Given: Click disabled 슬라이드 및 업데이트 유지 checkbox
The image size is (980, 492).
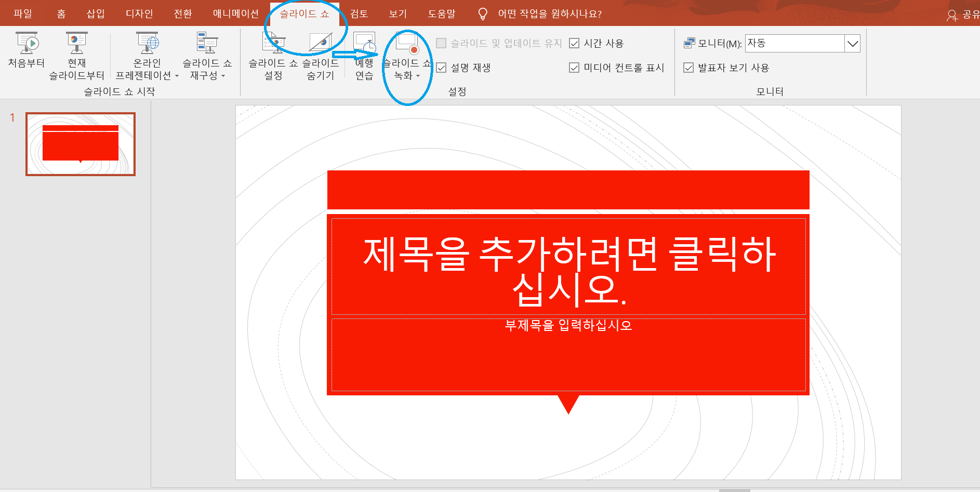Looking at the screenshot, I should tap(441, 43).
